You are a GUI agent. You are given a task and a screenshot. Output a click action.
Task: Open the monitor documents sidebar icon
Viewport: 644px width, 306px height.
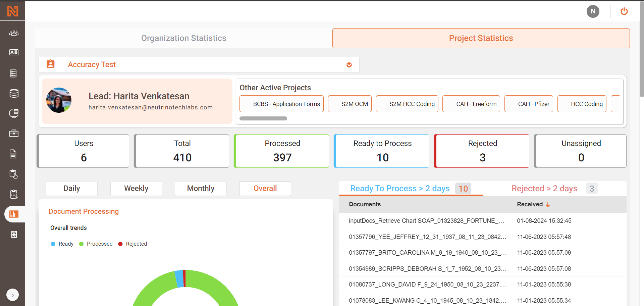point(14,113)
